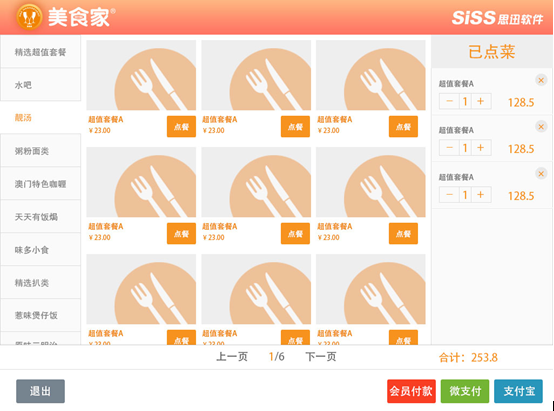Viewport: 554px width, 411px height.
Task: Select the 精选超值套餐 category
Action: click(40, 52)
